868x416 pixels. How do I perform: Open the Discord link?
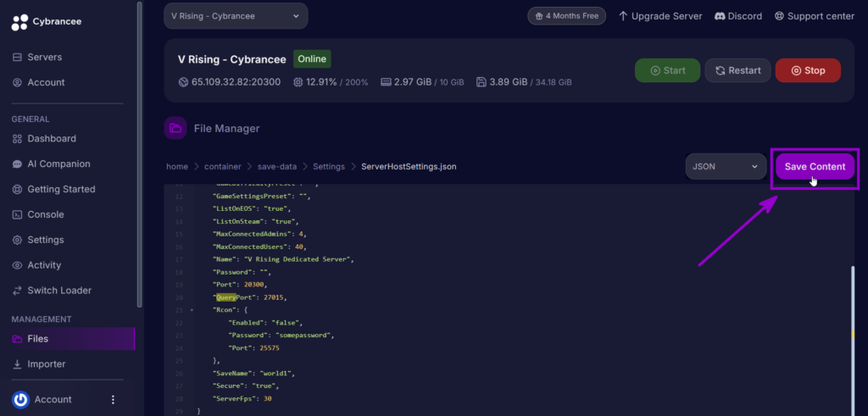pos(738,16)
